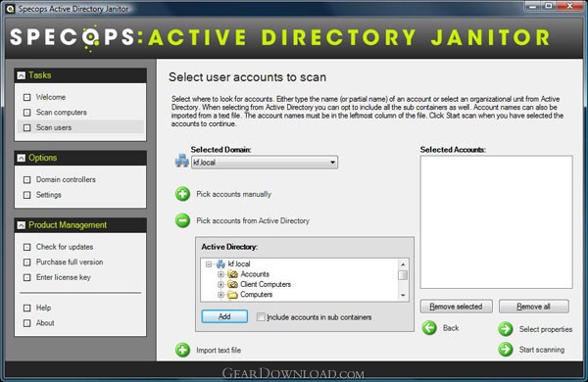Screen dimensions: 588x382
Task: Click the Specops app icon in the title bar
Action: click(10, 9)
